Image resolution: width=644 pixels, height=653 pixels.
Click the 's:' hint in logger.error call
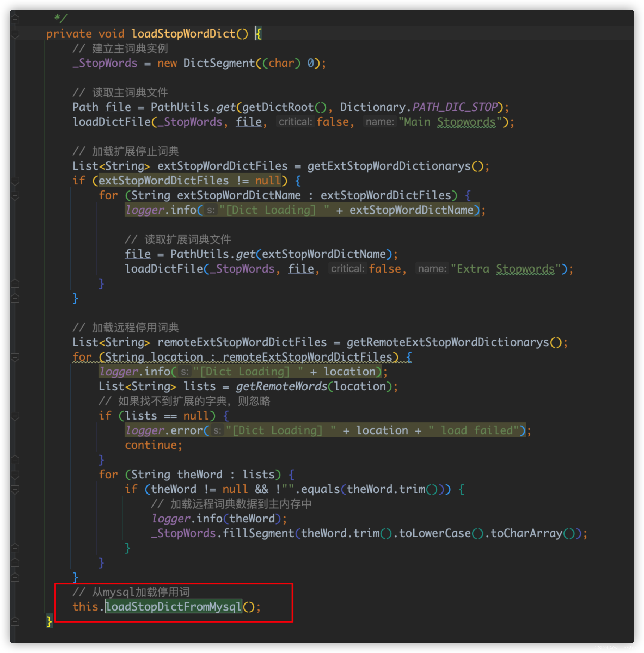point(217,431)
